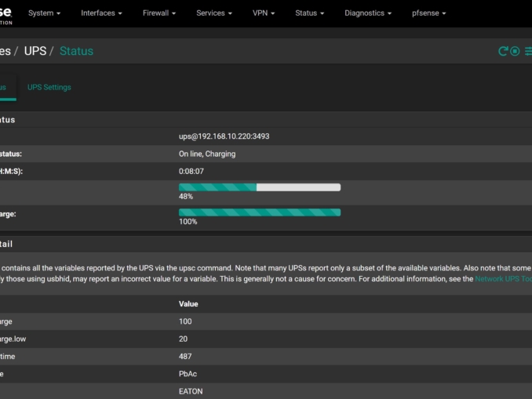Screen dimensions: 532x399
Task: Click the stop service icon
Action: point(516,51)
